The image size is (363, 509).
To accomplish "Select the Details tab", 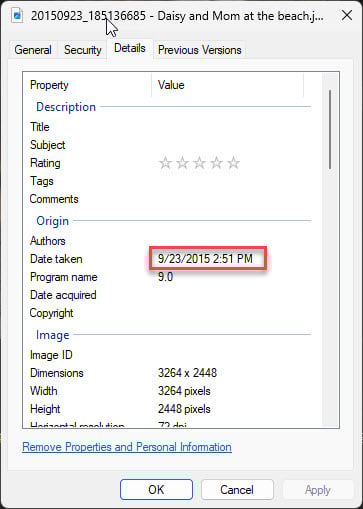I will point(130,48).
